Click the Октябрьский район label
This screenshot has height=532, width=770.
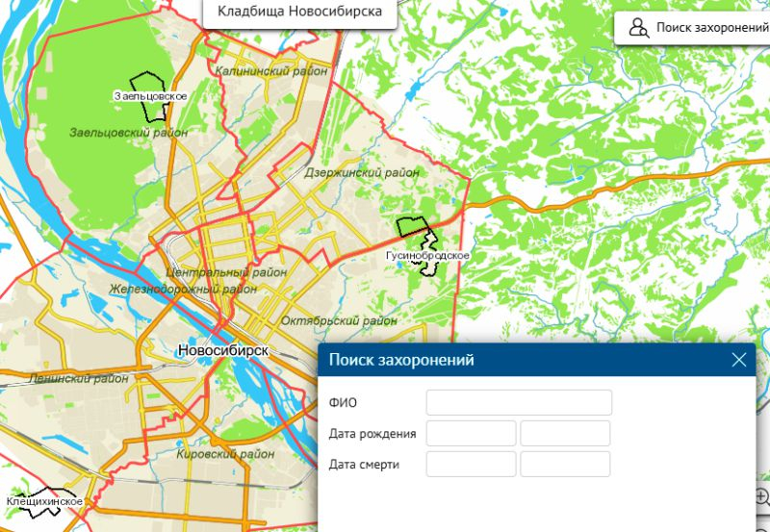(x=339, y=321)
